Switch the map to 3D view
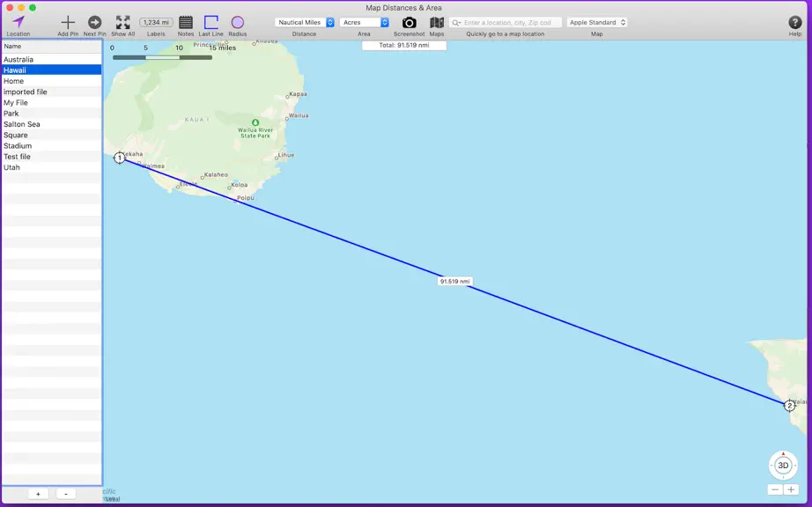Image resolution: width=812 pixels, height=507 pixels. [x=783, y=465]
